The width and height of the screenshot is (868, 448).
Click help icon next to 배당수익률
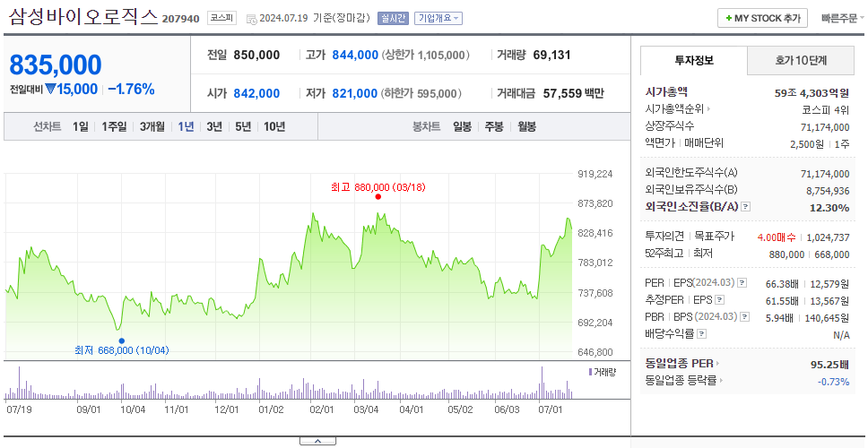(702, 334)
